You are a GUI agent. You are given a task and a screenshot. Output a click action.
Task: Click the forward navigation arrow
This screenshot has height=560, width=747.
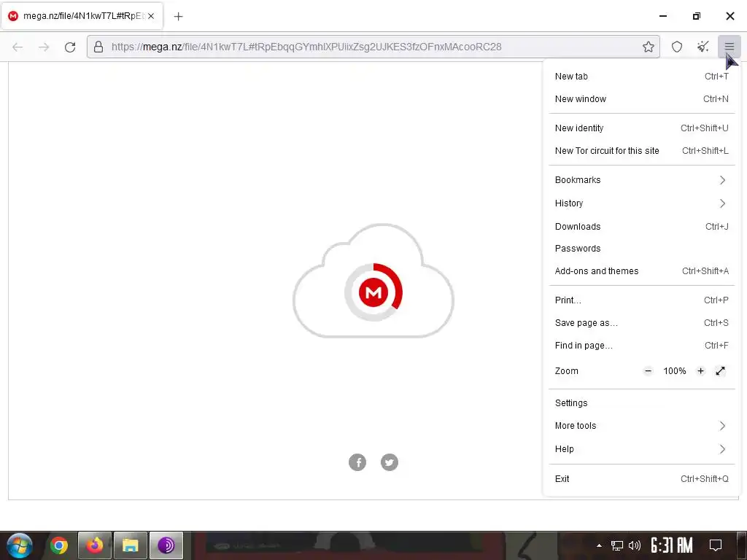click(x=44, y=47)
